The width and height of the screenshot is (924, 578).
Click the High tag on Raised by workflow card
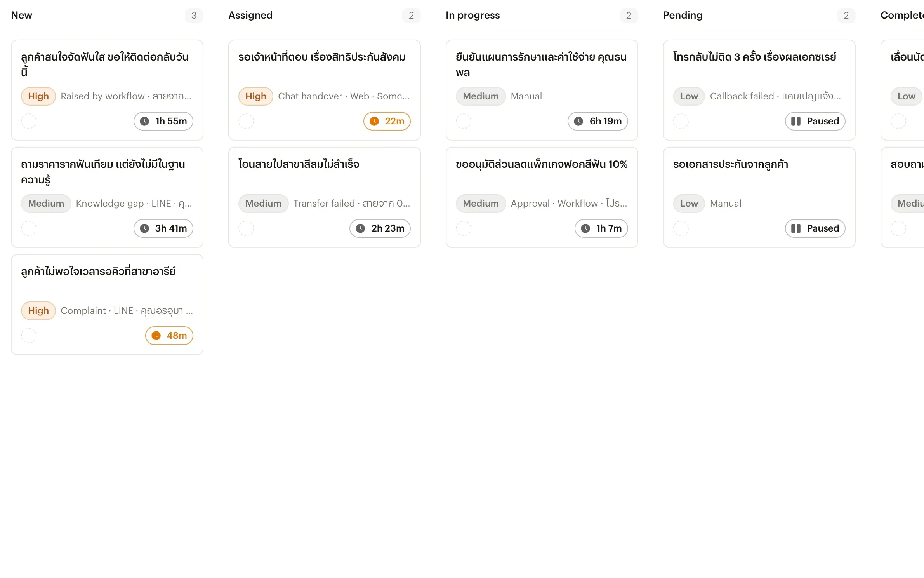pyautogui.click(x=38, y=96)
